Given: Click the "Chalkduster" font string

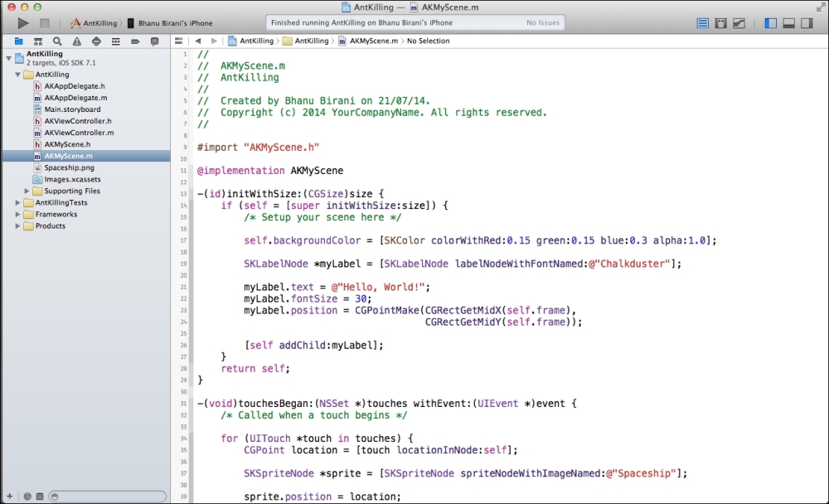Looking at the screenshot, I should click(629, 264).
